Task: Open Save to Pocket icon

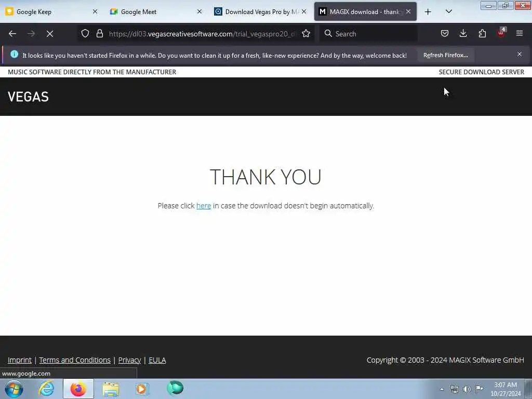Action: coord(445,33)
